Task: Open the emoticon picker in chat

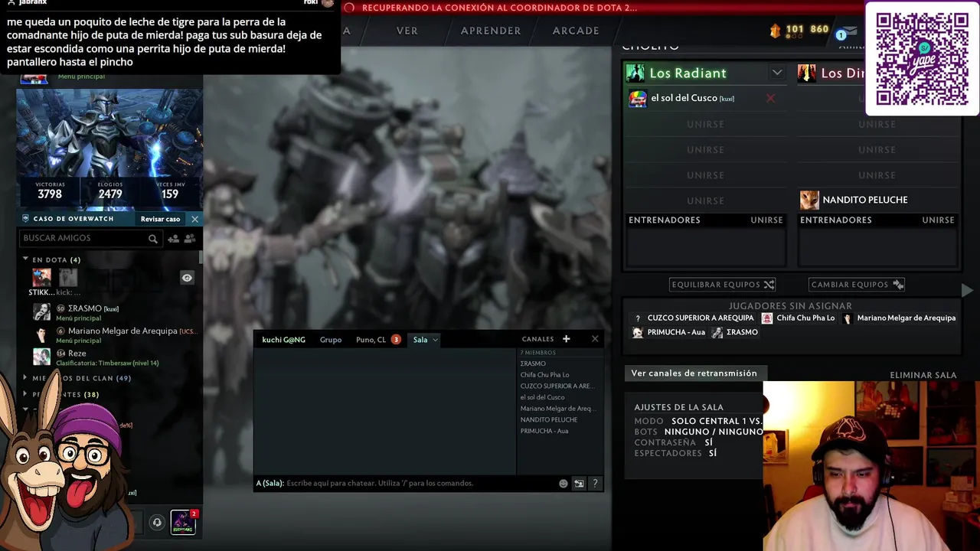Action: (563, 484)
